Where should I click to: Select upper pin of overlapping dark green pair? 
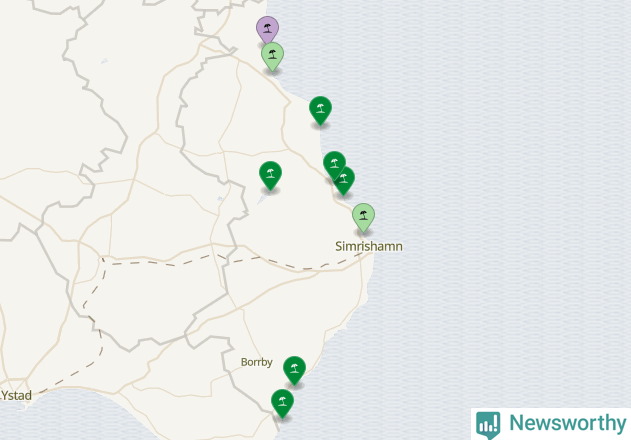pos(333,162)
